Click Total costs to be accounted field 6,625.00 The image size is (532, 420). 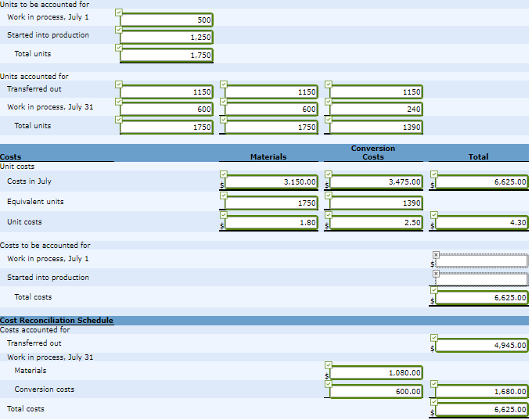pos(482,297)
